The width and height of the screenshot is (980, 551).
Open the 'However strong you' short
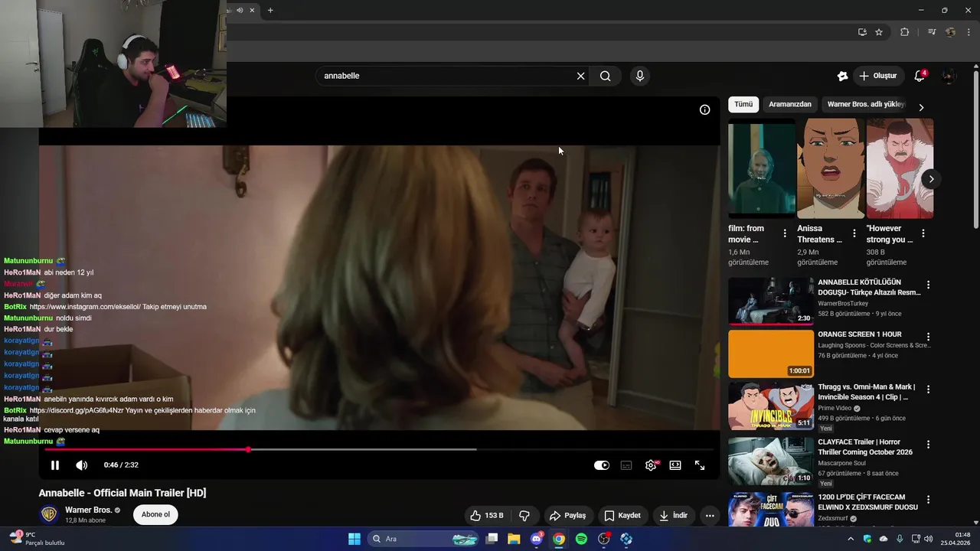(900, 169)
